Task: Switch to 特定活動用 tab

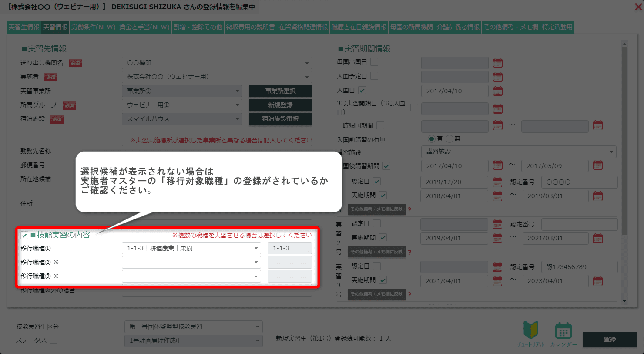Action: click(x=557, y=27)
